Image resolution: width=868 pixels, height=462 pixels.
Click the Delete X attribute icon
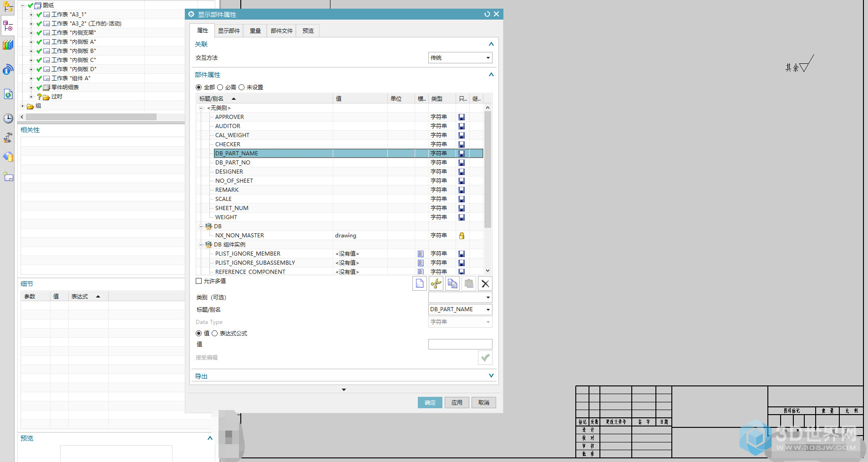tap(485, 284)
